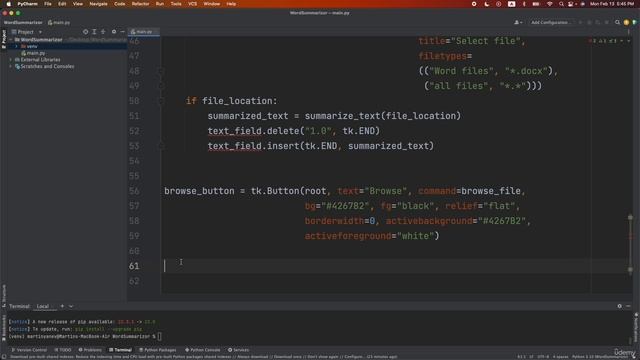The width and height of the screenshot is (640, 360).
Task: Open macOS Spotlight search
Action: point(561,4)
